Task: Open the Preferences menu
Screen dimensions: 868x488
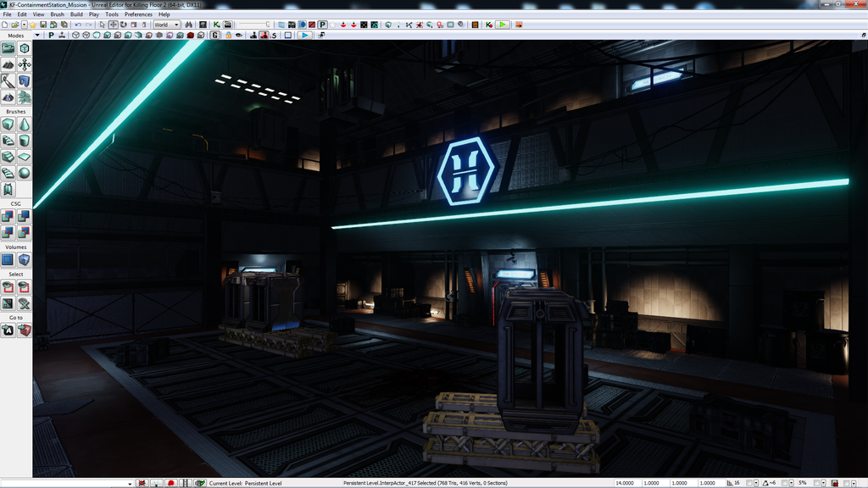Action: click(x=138, y=14)
